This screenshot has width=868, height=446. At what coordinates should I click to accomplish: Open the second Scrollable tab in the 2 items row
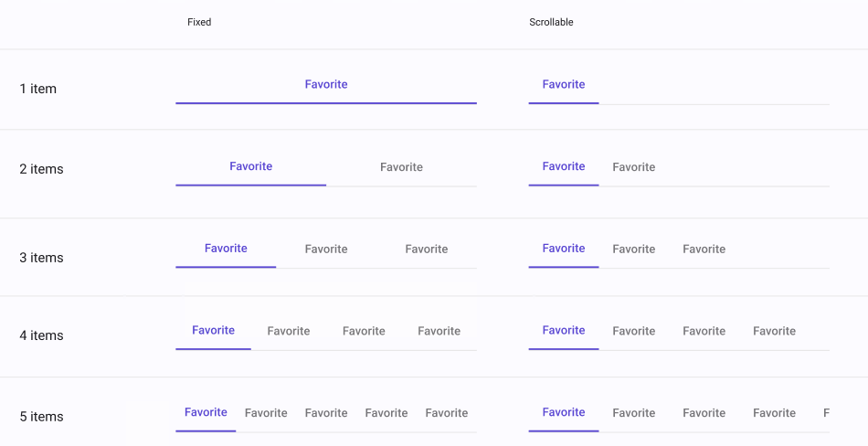click(634, 167)
